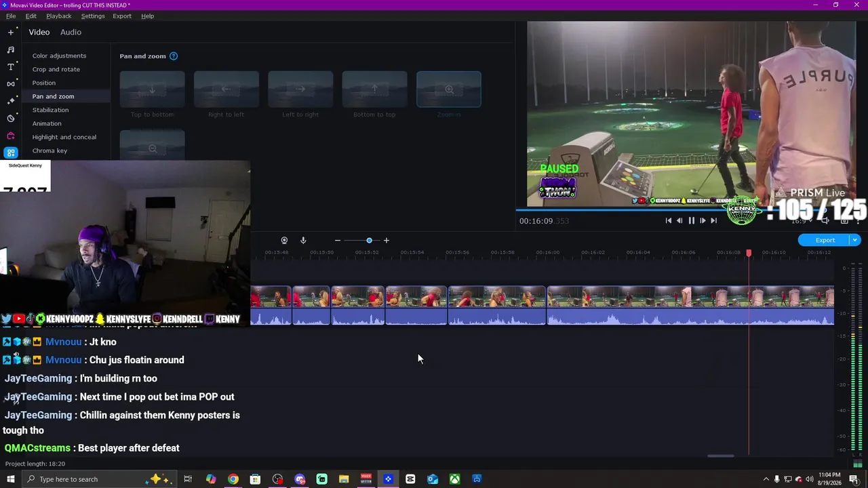Viewport: 868px width, 488px height.
Task: Switch to the Audio tab
Action: tap(71, 32)
